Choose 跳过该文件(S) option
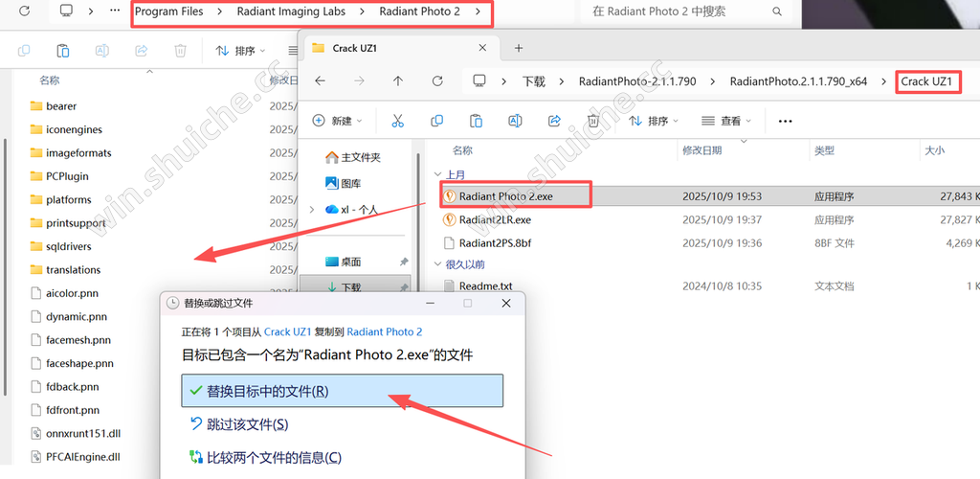 [247, 424]
